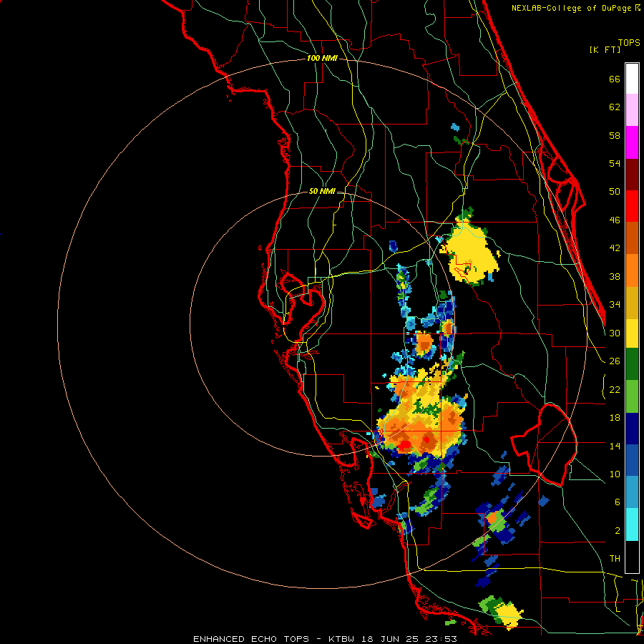Pick the dark maroon legend swatch
Image resolution: width=644 pixels, height=644 pixels.
tap(632, 174)
